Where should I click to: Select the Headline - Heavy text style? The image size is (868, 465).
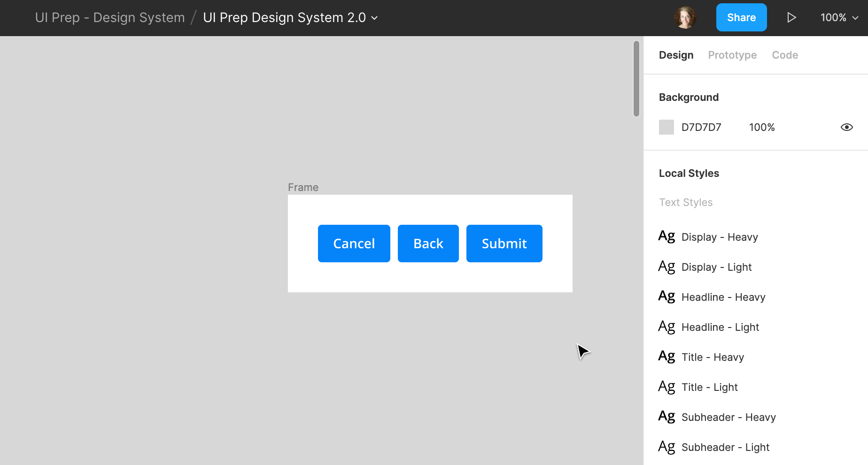pos(723,297)
